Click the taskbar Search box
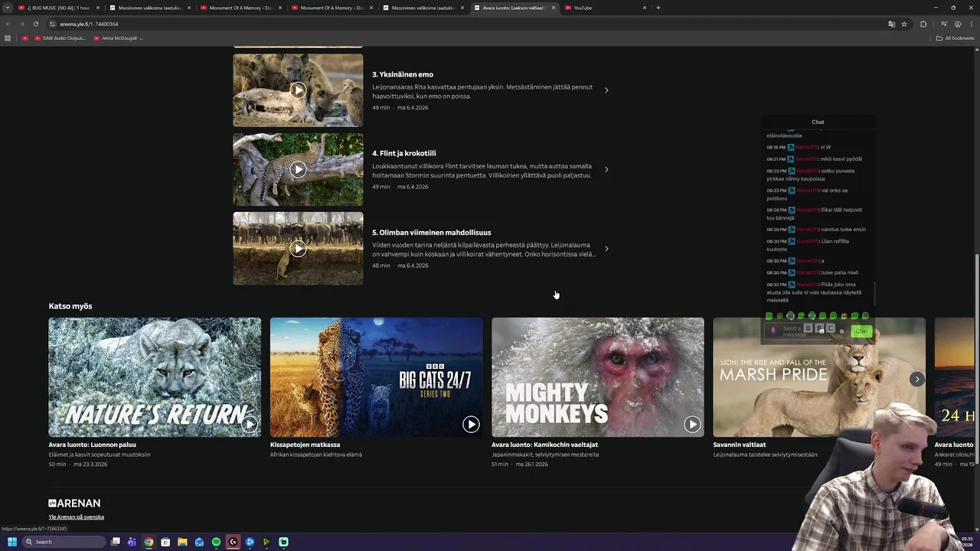This screenshot has height=551, width=980. click(64, 542)
